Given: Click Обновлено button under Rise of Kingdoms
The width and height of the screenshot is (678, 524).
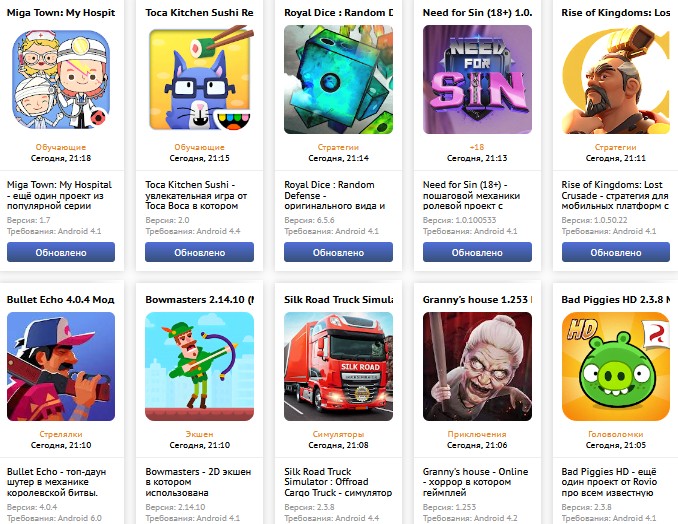Looking at the screenshot, I should click(x=616, y=252).
